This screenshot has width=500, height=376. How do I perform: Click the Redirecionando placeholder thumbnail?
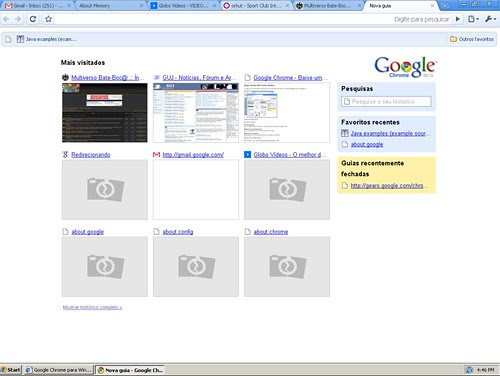point(105,190)
